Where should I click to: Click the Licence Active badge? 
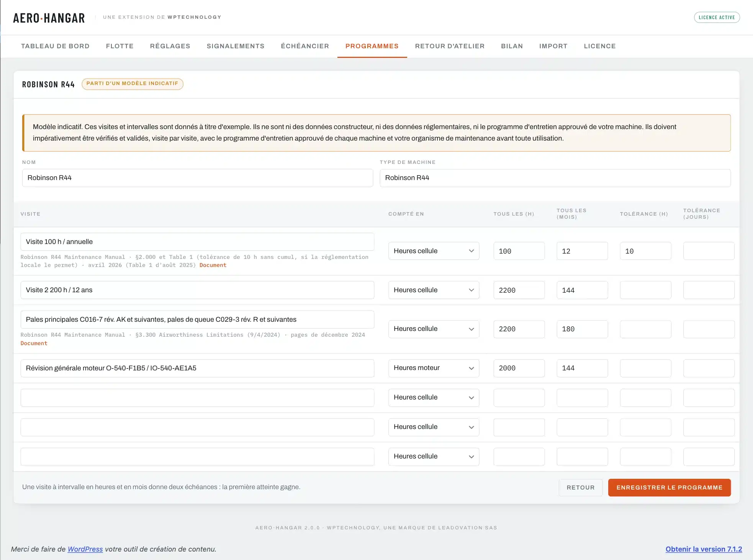[717, 17]
